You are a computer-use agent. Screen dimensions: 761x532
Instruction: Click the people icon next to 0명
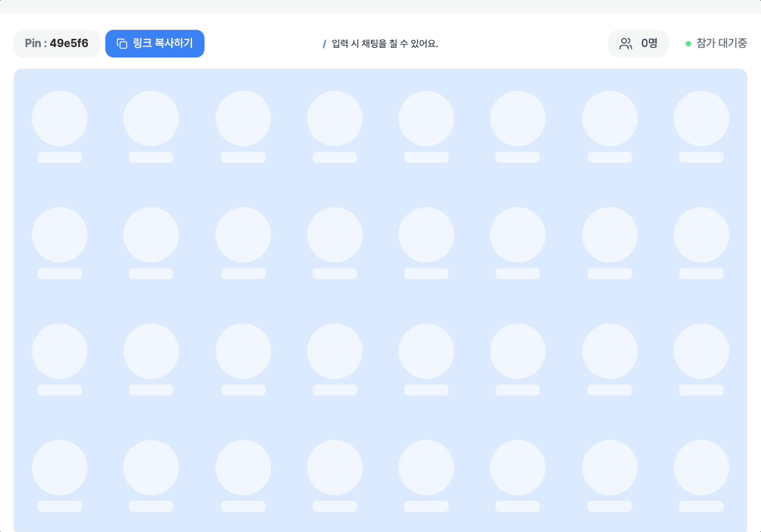click(x=626, y=44)
